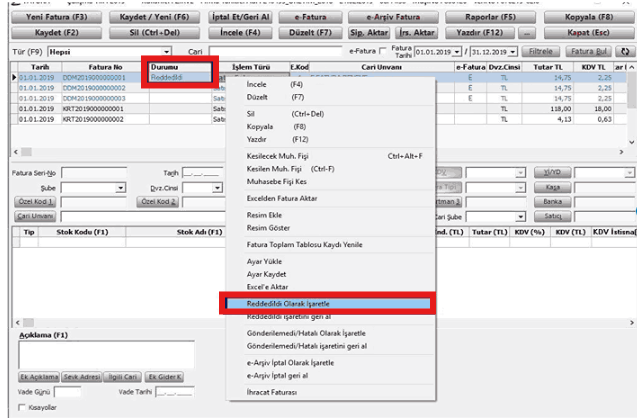Image resolution: width=637 pixels, height=418 pixels.
Task: Click the Ek Açıklama button
Action: click(39, 377)
